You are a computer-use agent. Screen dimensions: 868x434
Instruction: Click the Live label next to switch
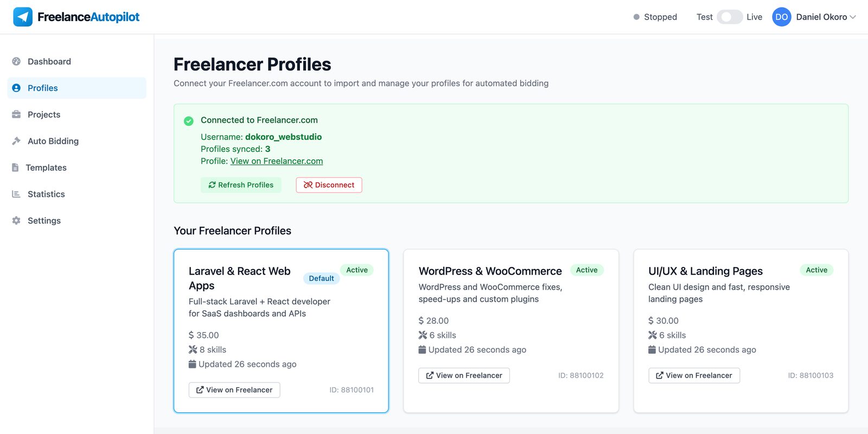coord(755,17)
